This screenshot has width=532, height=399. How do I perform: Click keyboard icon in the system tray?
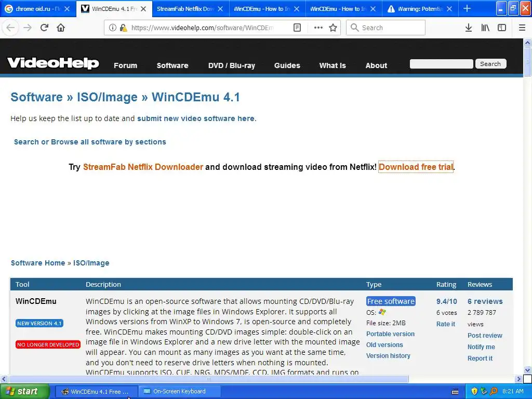[x=455, y=392]
